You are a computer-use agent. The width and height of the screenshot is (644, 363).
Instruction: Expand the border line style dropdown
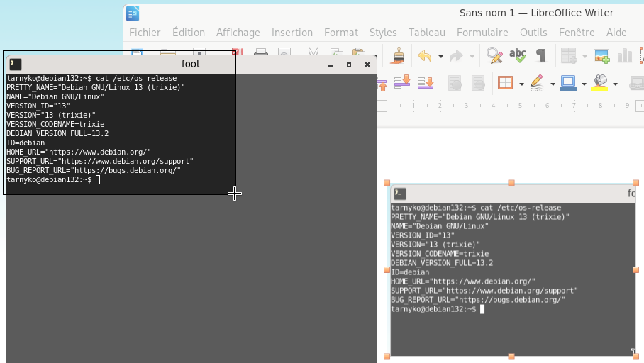coord(553,84)
